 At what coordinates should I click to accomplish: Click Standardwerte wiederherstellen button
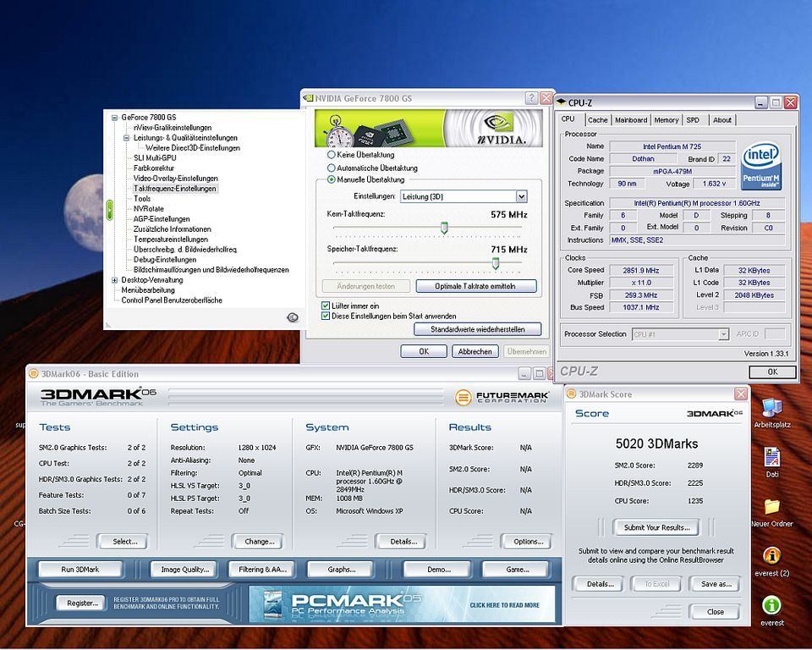point(477,329)
